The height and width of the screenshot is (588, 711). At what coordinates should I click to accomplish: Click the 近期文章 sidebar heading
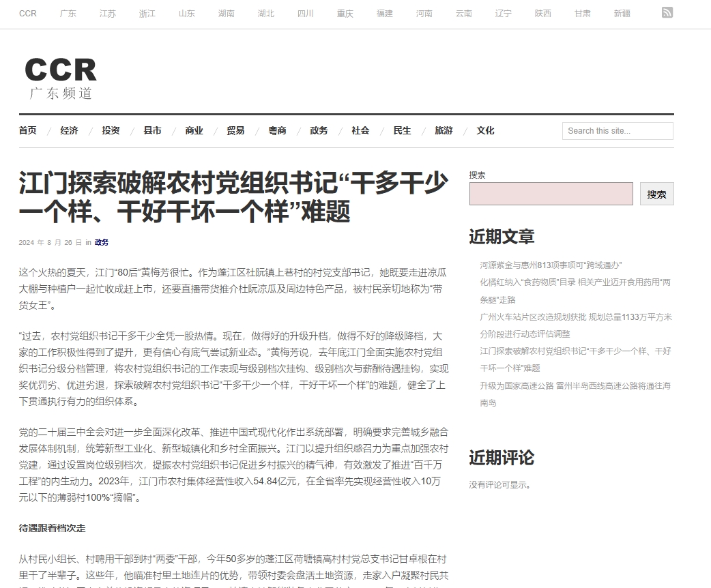(x=502, y=237)
